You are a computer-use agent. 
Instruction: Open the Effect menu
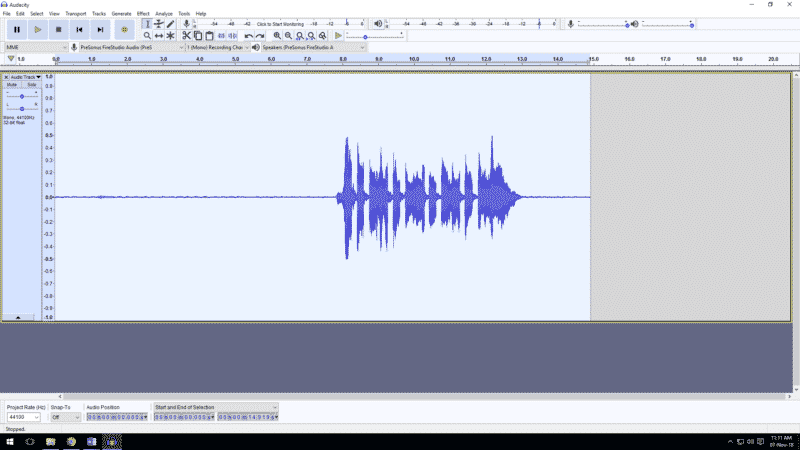pos(143,14)
